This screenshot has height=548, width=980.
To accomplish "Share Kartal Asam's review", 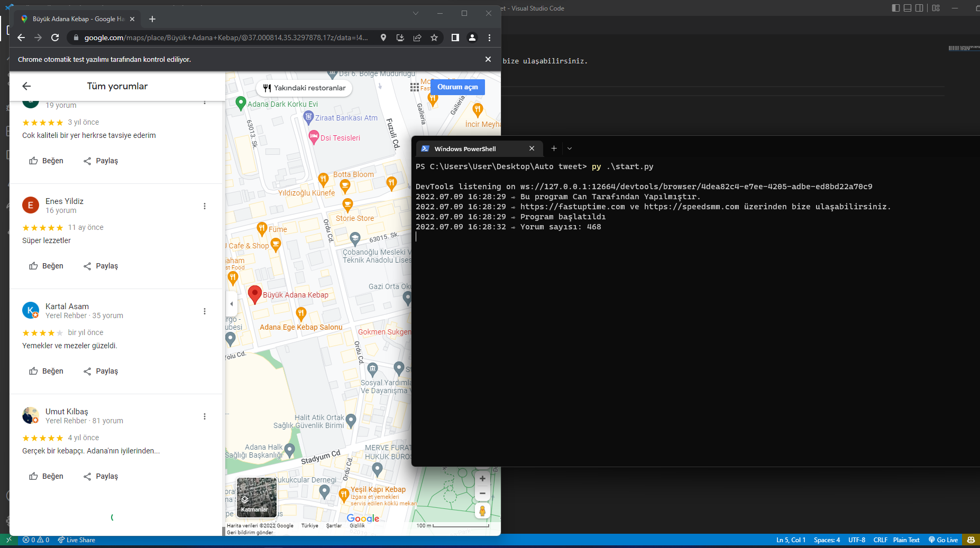I will 100,371.
